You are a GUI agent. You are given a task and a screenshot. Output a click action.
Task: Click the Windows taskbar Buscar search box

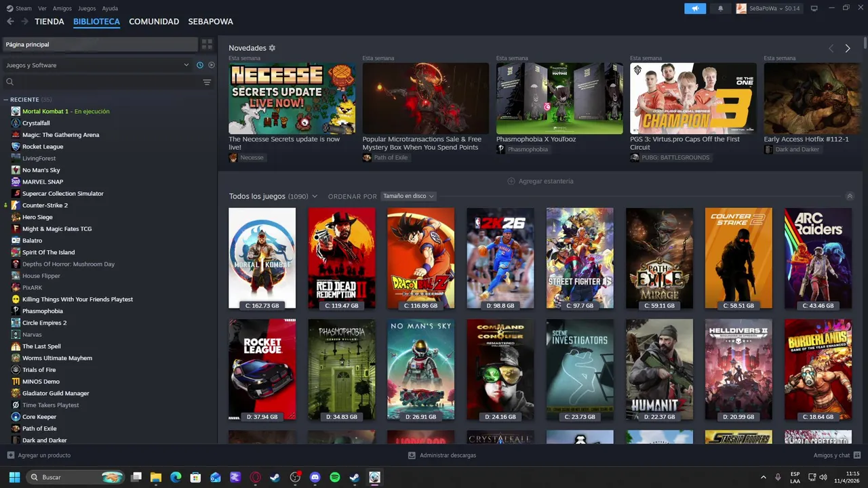click(x=76, y=477)
